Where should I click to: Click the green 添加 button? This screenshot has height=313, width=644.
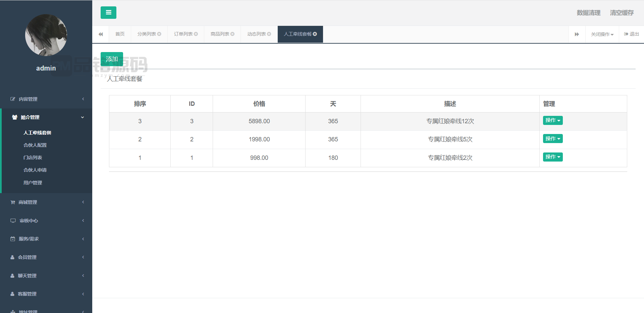112,59
